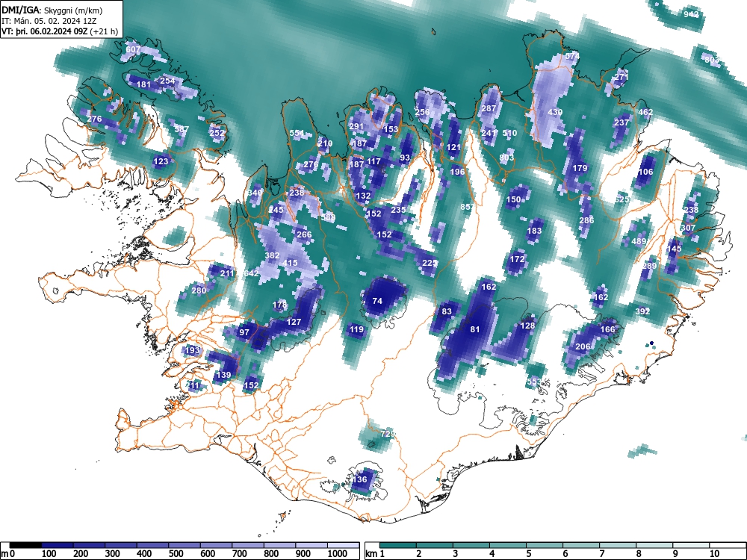Click the '5' label on the kilometre scale
The height and width of the screenshot is (560, 747).
(x=529, y=554)
